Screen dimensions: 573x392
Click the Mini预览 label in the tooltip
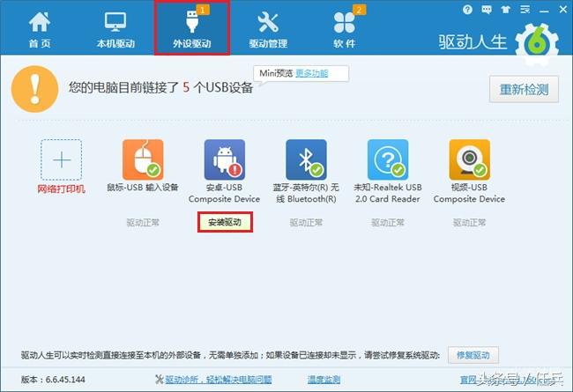tap(276, 73)
